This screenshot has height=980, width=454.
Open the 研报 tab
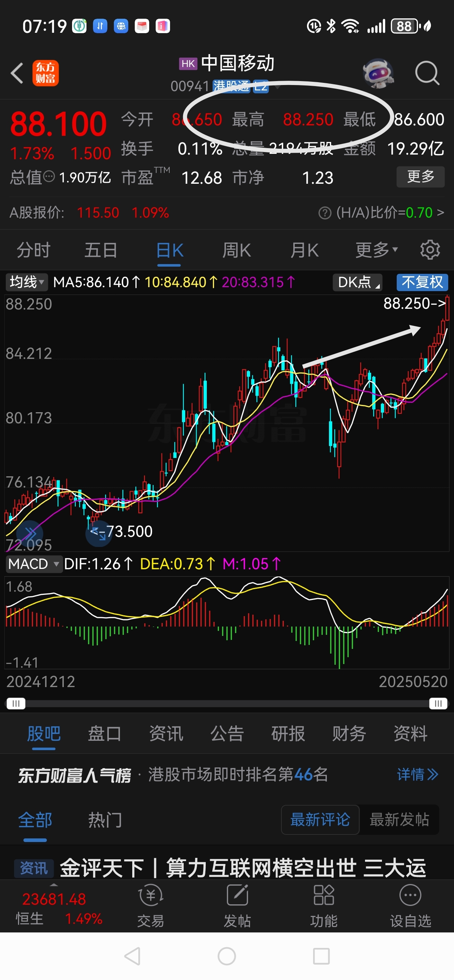[288, 734]
